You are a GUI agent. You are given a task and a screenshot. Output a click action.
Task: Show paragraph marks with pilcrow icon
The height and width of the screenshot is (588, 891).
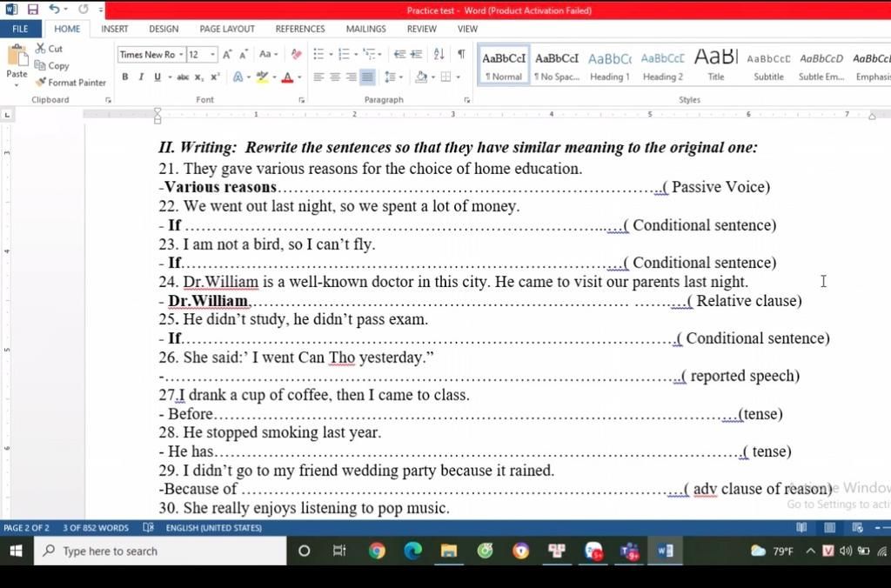(x=461, y=55)
